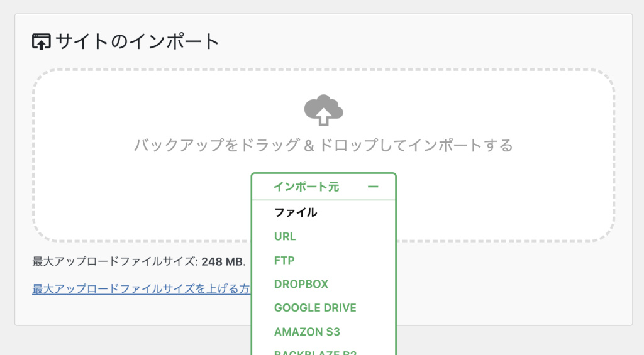Select AMAZON S3 import option
Image resolution: width=644 pixels, height=355 pixels.
point(307,332)
